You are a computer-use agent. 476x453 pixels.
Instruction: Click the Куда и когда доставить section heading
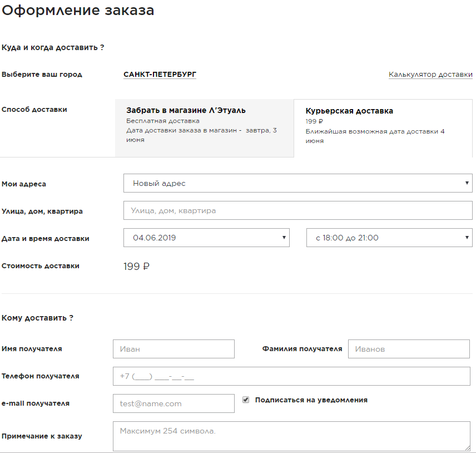tap(53, 47)
